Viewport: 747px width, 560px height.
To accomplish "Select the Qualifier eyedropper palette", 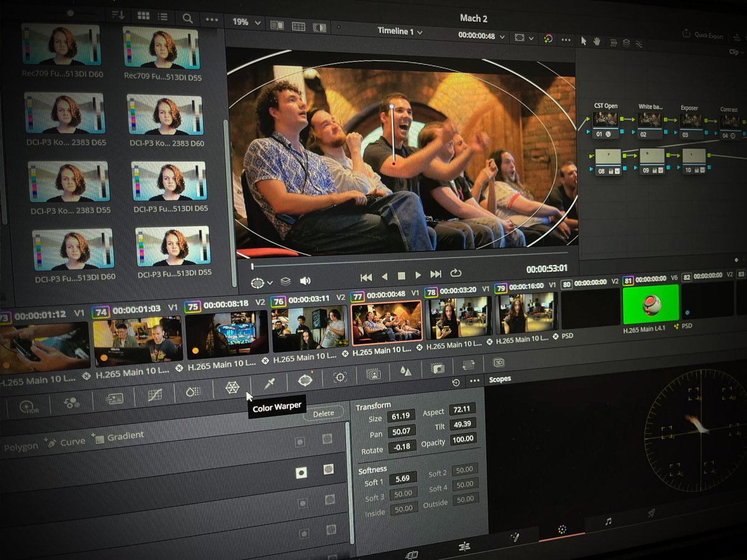I will (269, 383).
